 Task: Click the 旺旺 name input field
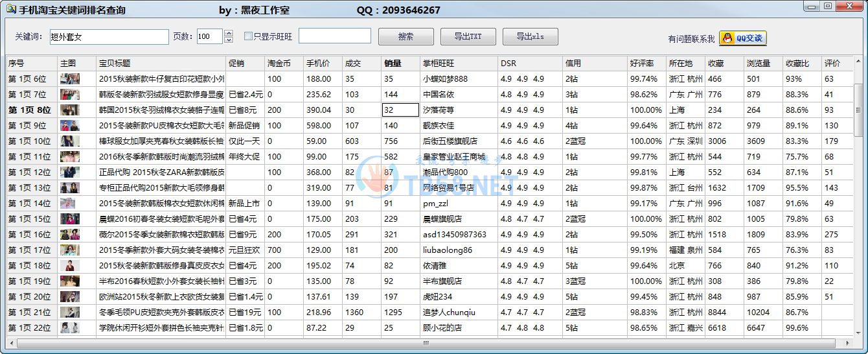pos(335,36)
